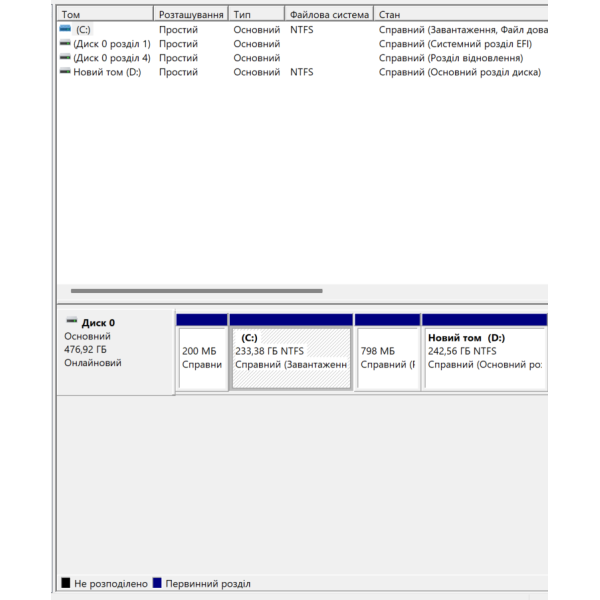Select the (C:) 233,38 ГБ NTFS partition block
The width and height of the screenshot is (600, 600).
pyautogui.click(x=291, y=352)
